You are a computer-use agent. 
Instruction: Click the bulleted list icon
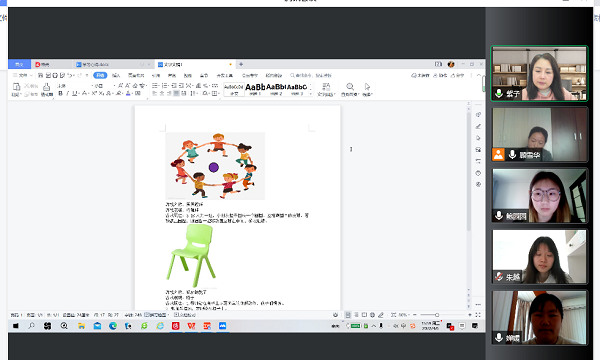pos(155,86)
